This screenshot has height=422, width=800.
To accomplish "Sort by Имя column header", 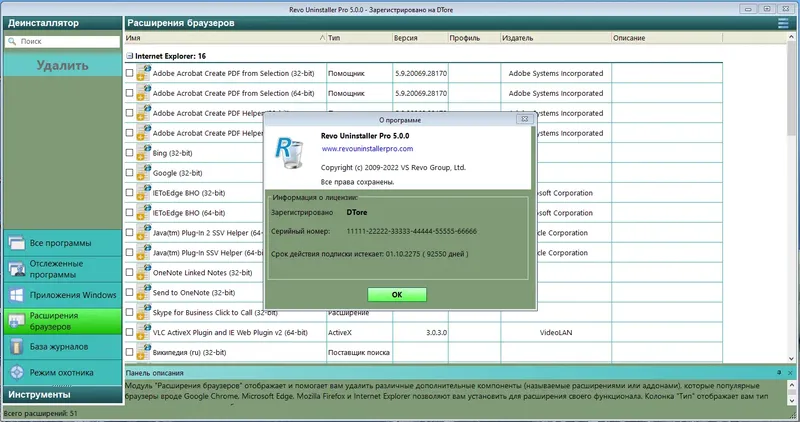I will 225,38.
